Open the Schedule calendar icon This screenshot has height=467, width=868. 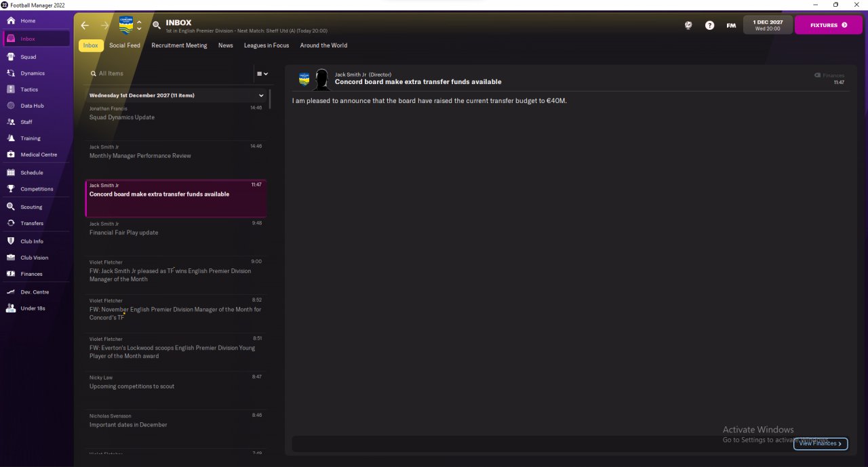(x=11, y=173)
